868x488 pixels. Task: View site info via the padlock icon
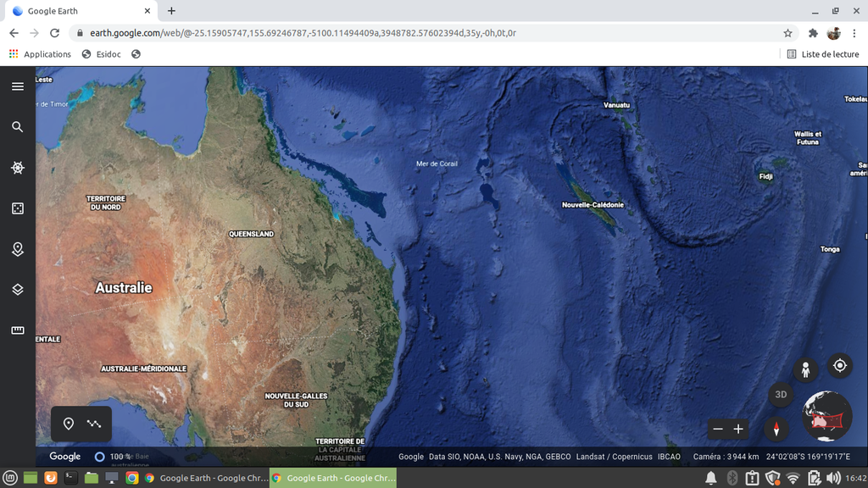pos(80,33)
